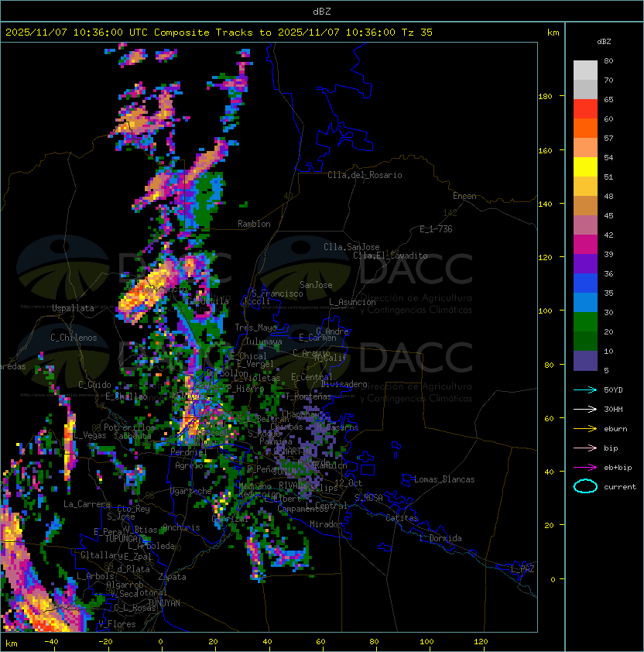Click the Agrelo map label

(189, 465)
